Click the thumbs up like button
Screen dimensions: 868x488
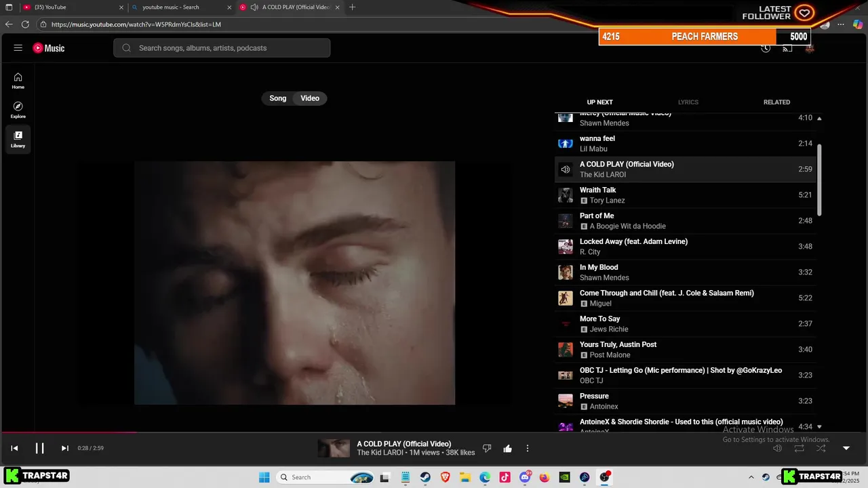(507, 448)
